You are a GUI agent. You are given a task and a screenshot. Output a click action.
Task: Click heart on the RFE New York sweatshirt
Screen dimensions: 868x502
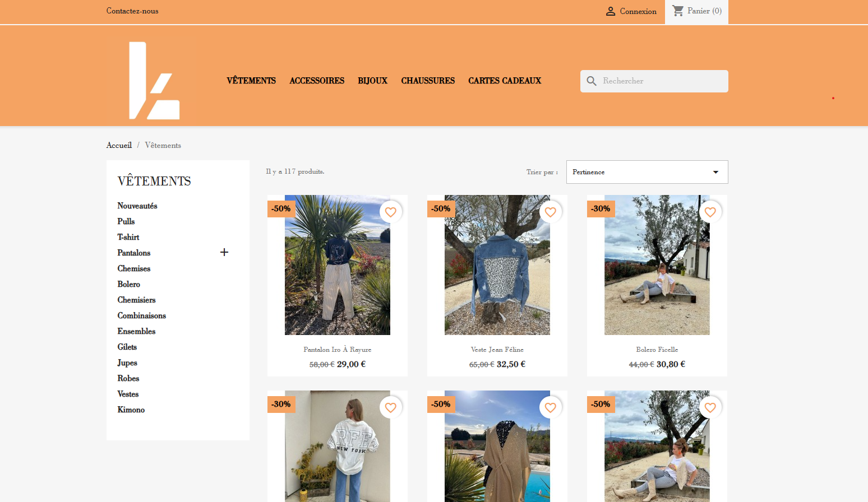[391, 407]
